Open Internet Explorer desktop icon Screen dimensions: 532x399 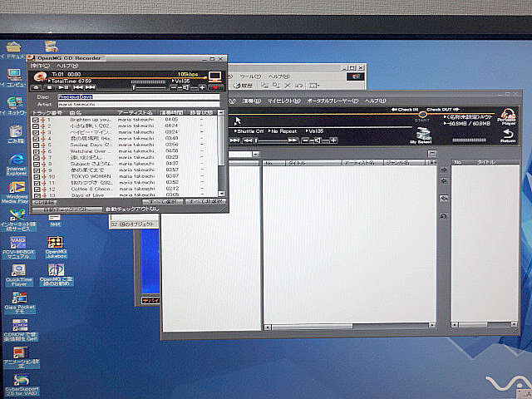16,165
